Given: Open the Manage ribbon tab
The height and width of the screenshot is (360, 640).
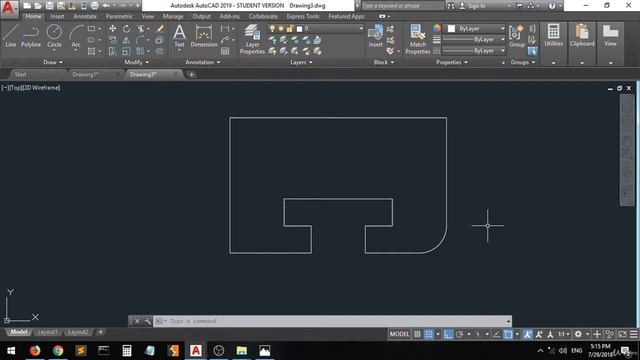Looking at the screenshot, I should coord(173,16).
